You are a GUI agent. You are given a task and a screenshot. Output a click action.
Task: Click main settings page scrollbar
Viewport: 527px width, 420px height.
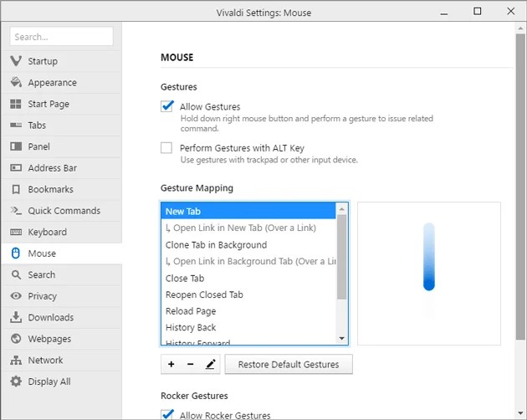[520, 187]
